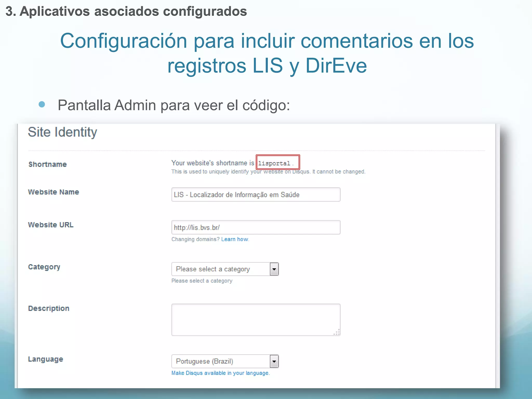This screenshot has width=532, height=399.
Task: Select the 'lisportal' shortname text
Action: pos(274,163)
